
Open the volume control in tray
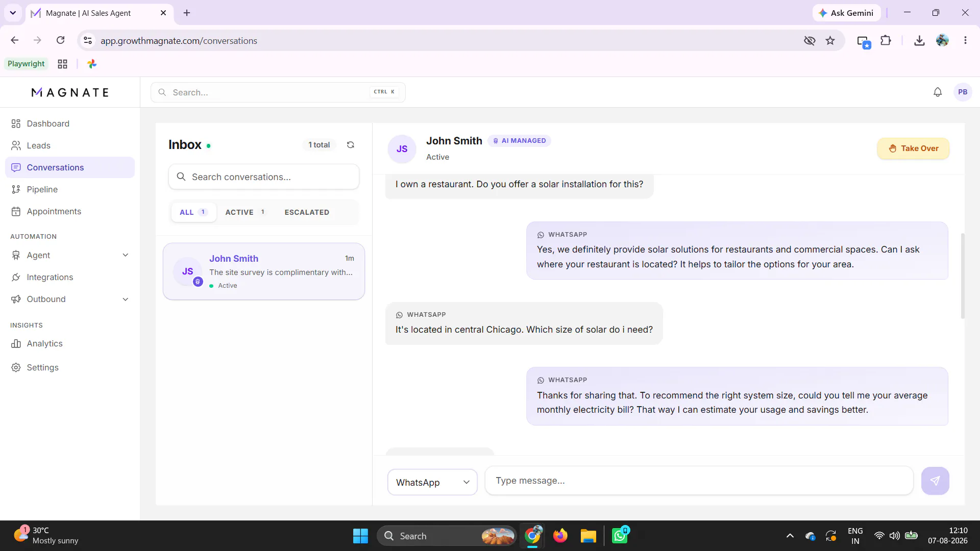(895, 536)
